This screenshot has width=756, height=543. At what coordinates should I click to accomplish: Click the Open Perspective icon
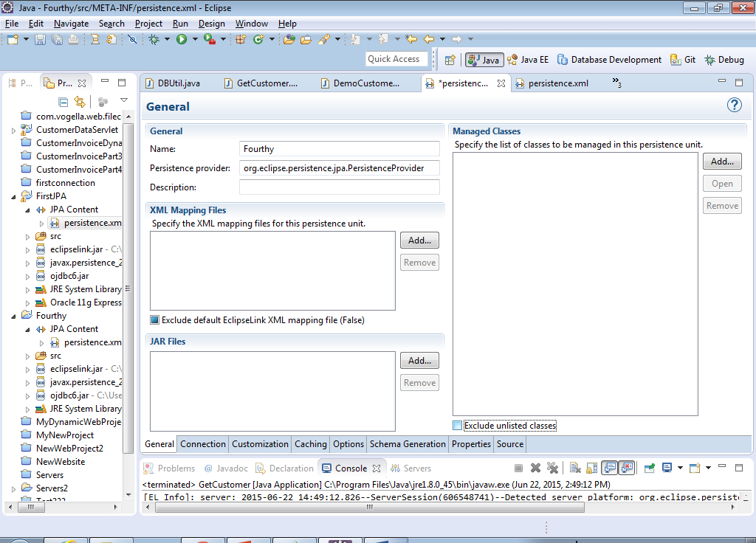pyautogui.click(x=450, y=60)
